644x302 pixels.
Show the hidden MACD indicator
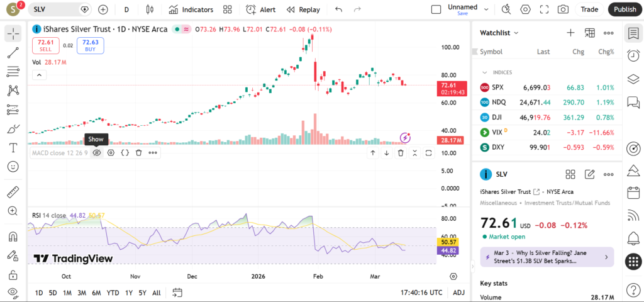(96, 152)
